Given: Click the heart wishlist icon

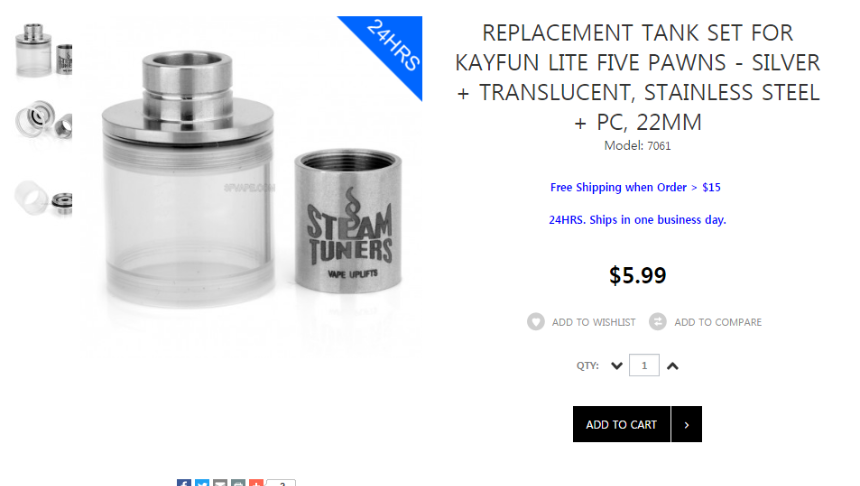Looking at the screenshot, I should [x=536, y=321].
